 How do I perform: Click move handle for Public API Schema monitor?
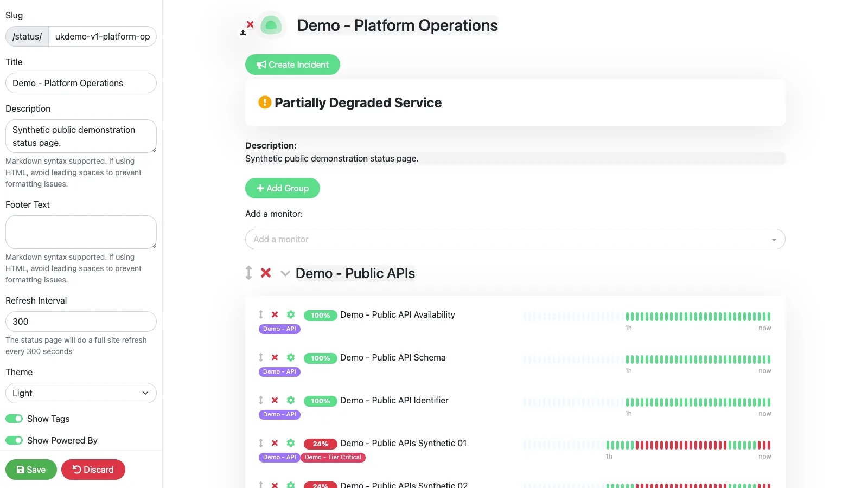(x=261, y=357)
